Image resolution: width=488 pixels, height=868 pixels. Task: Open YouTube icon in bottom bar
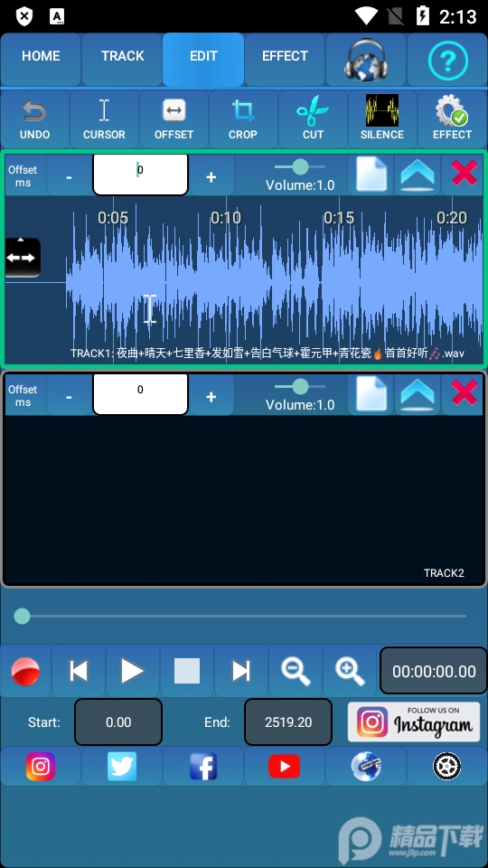coord(285,766)
